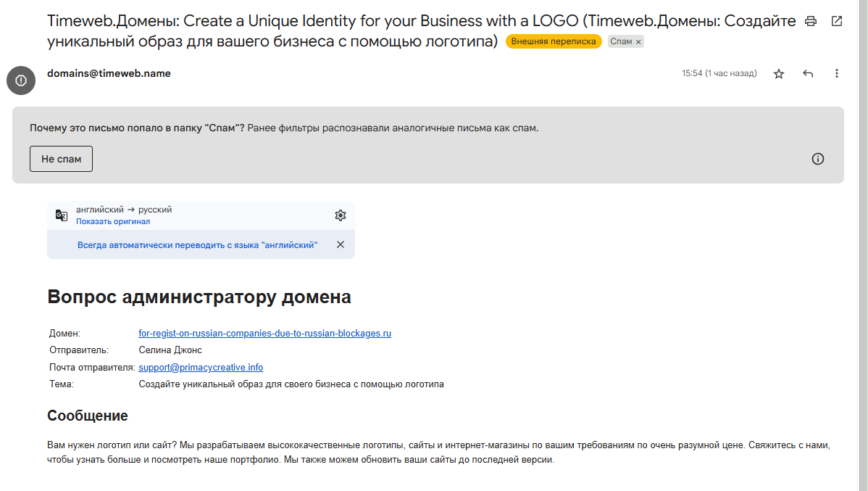Image resolution: width=868 pixels, height=491 pixels.
Task: Open the email in a new window
Action: tap(837, 21)
